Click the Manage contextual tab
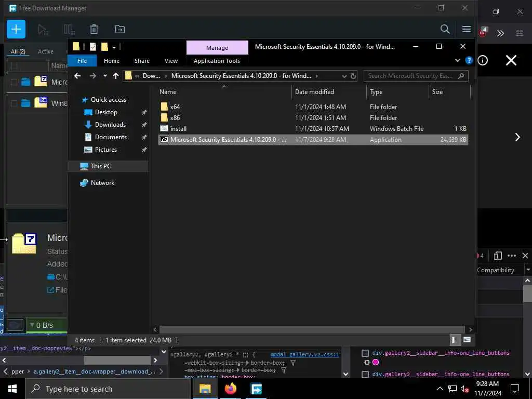The image size is (532, 399). [x=217, y=48]
